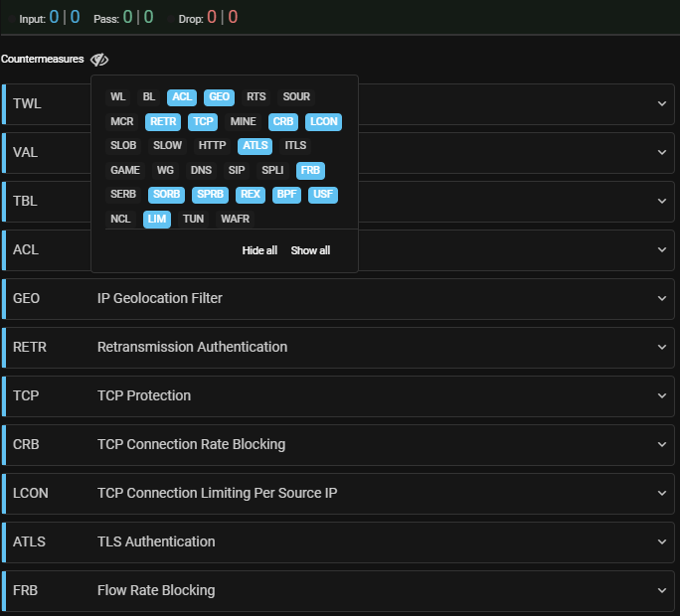Disable the ATLS countermeasure chip
The width and height of the screenshot is (680, 616).
[255, 146]
